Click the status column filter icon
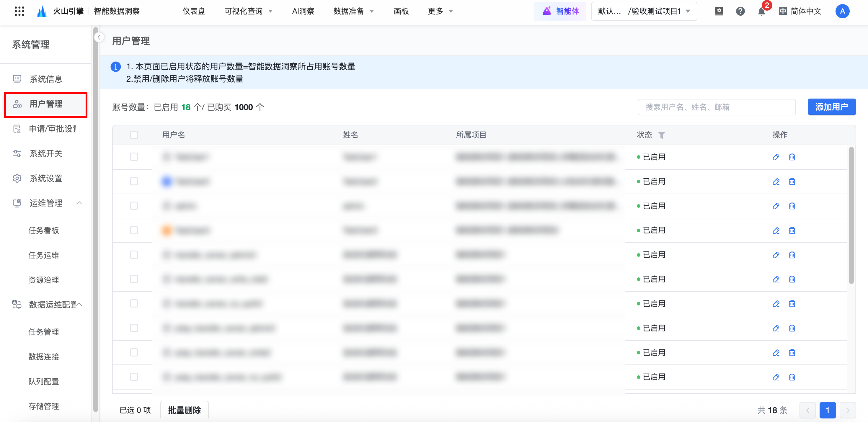 (661, 135)
